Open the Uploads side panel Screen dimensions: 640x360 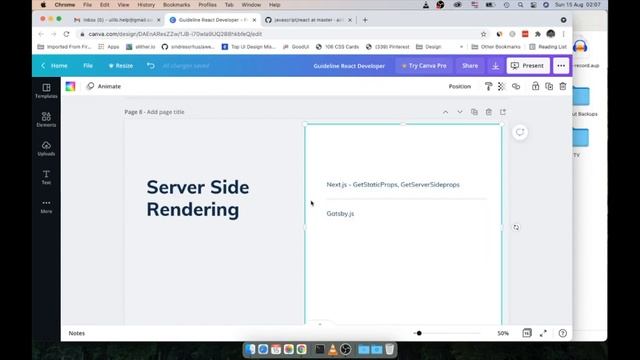pyautogui.click(x=46, y=149)
